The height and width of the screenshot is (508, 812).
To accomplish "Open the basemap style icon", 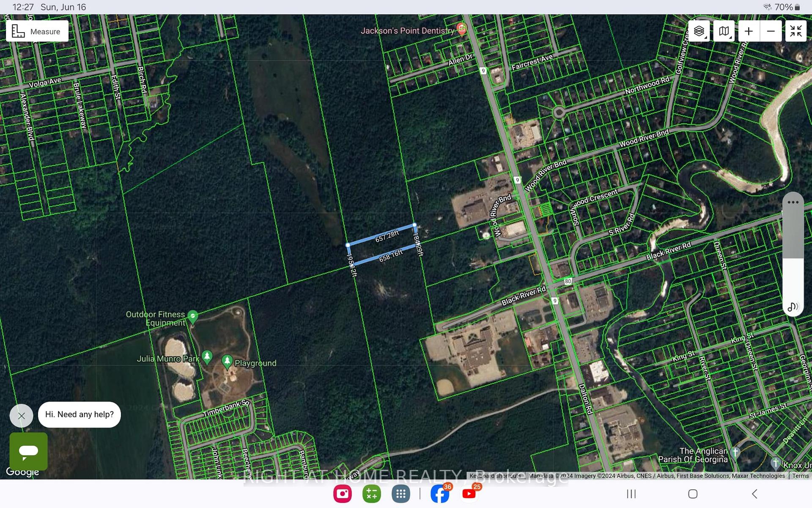I will click(x=723, y=30).
